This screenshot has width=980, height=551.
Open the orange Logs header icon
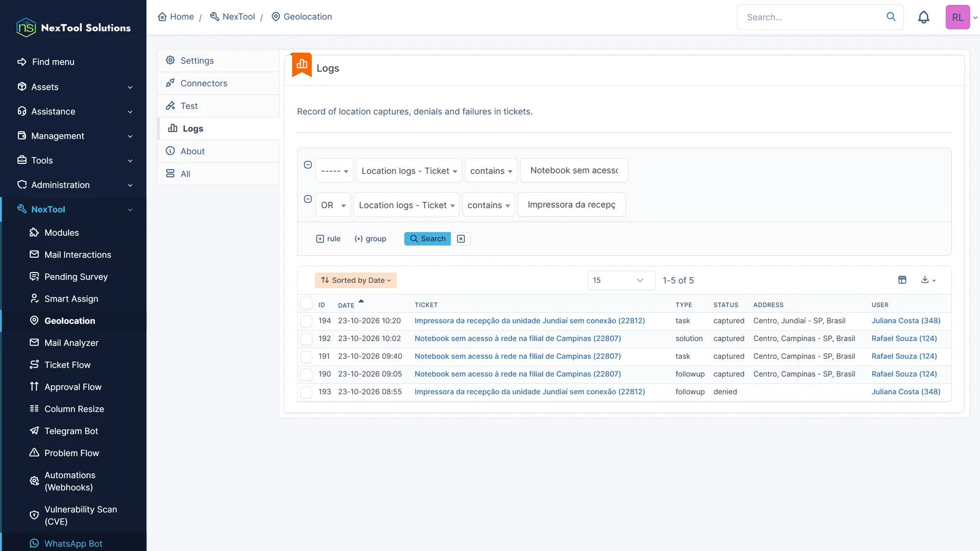click(x=302, y=64)
